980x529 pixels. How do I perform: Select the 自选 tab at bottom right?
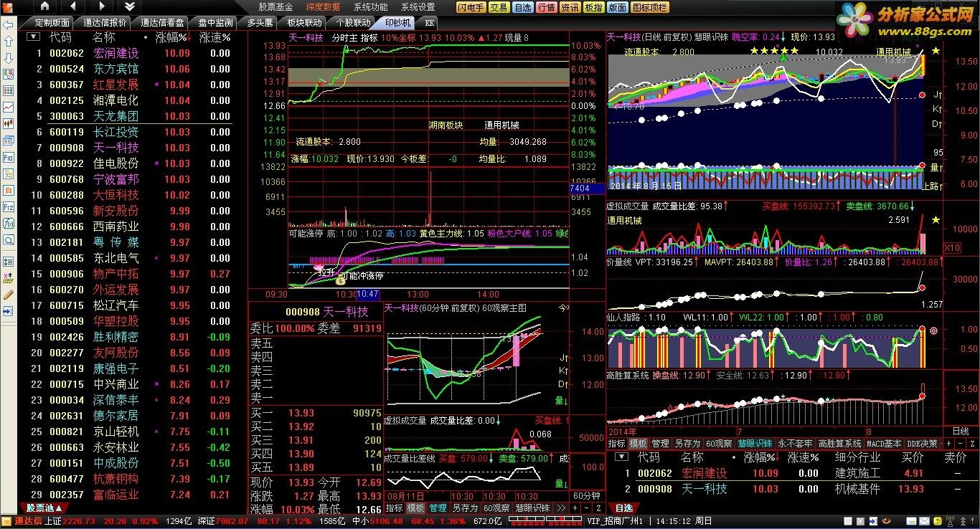point(625,507)
